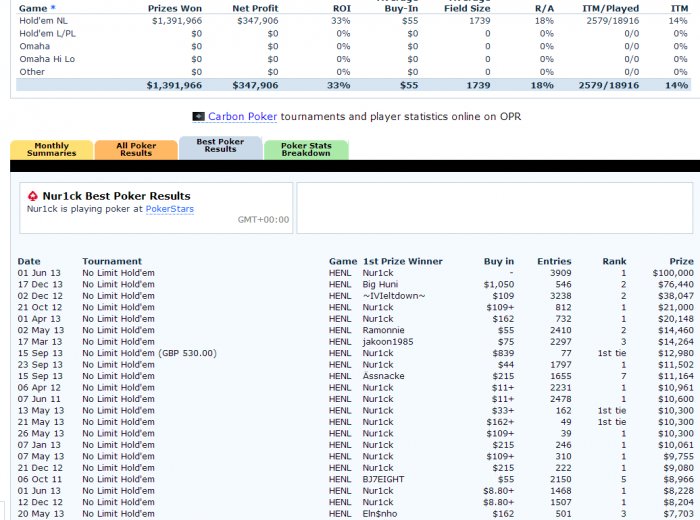The image size is (700, 520).
Task: Click the Prize column header
Action: (x=681, y=261)
